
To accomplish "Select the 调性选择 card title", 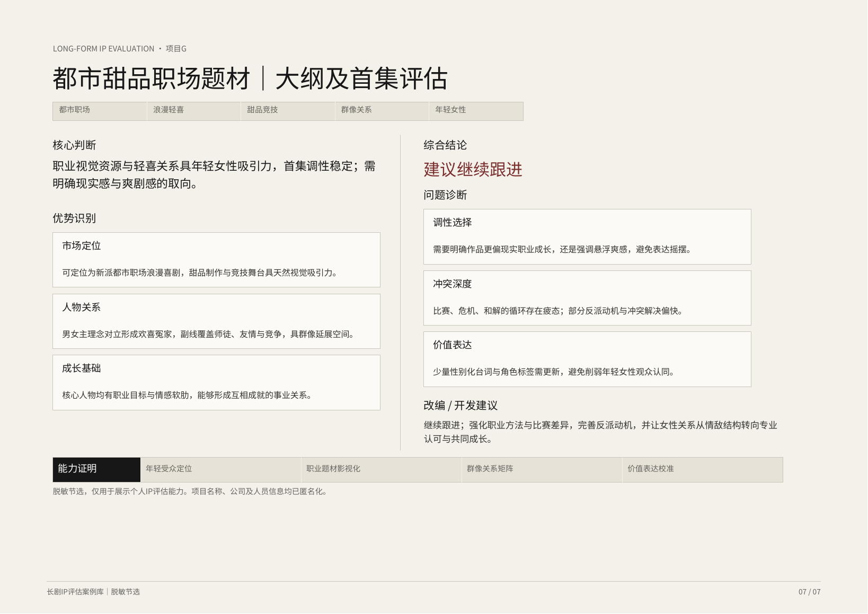I will pyautogui.click(x=453, y=223).
